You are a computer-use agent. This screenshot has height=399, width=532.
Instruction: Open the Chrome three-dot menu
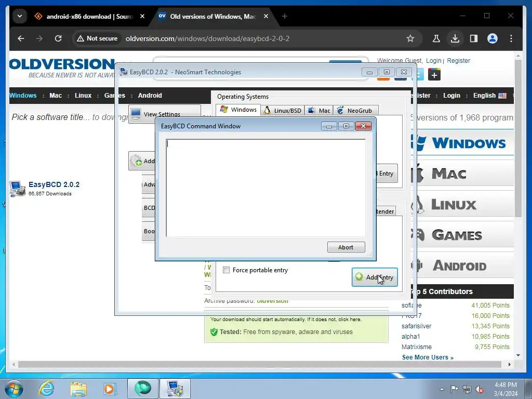511,38
